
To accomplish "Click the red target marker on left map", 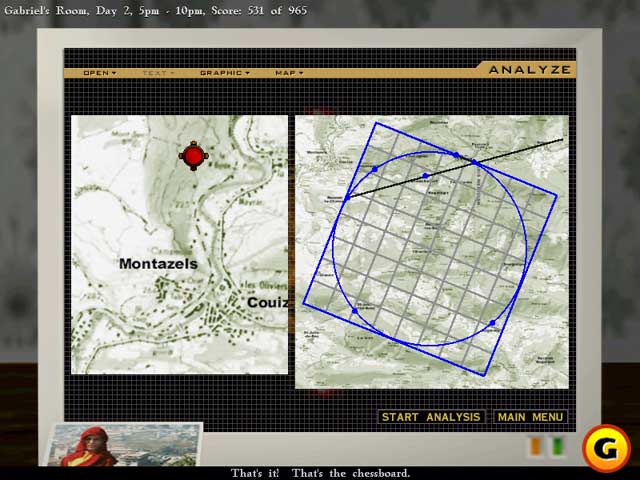I will 193,156.
